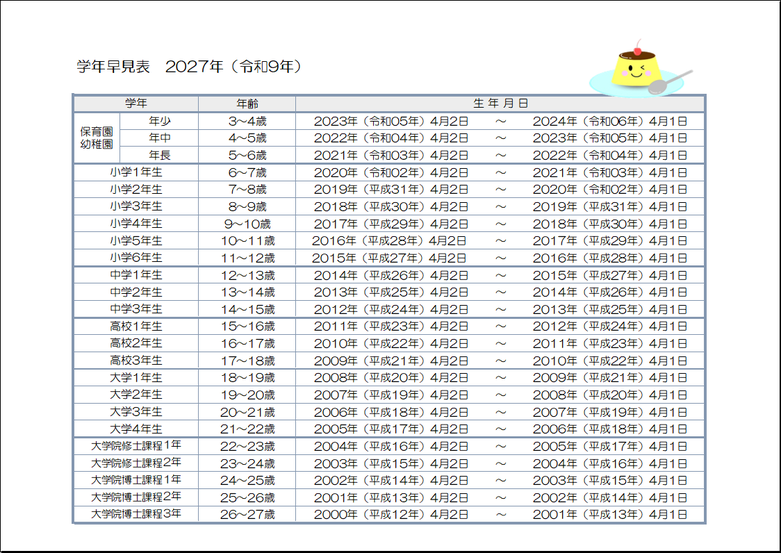The height and width of the screenshot is (553, 781).
Task: Click the 小学3年生 cell
Action: click(136, 206)
